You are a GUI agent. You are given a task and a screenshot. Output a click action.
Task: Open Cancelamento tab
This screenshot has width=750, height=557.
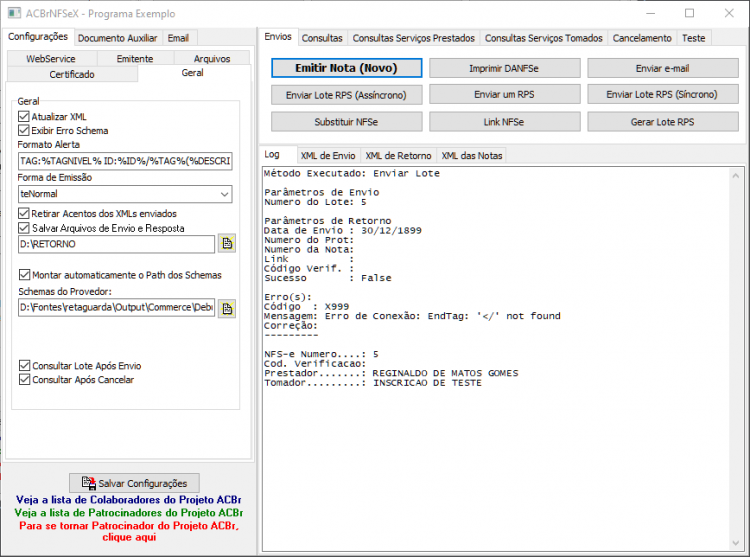(x=642, y=38)
